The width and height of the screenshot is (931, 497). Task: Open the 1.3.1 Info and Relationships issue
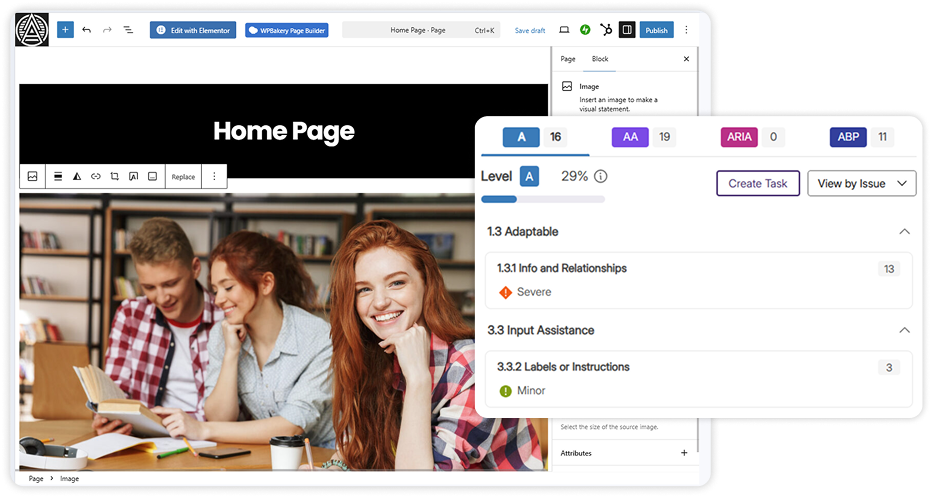tap(562, 268)
